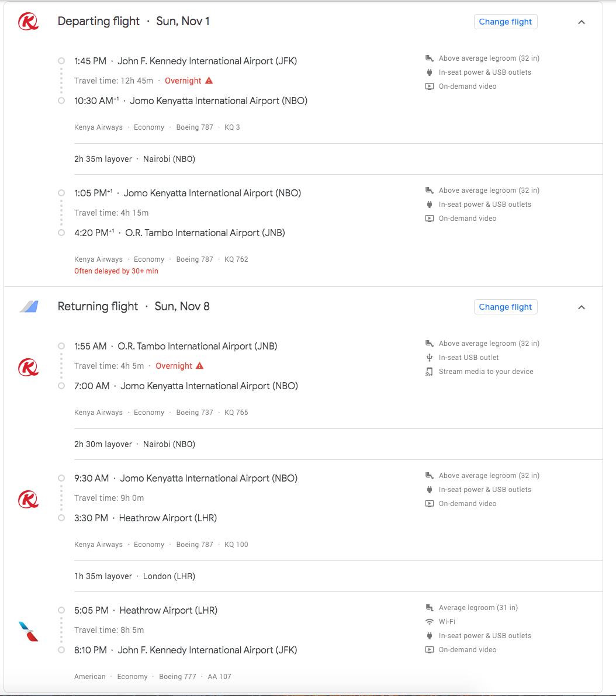Click the American Airlines logo on the LHR leg
This screenshot has width=616, height=696.
coord(28,631)
